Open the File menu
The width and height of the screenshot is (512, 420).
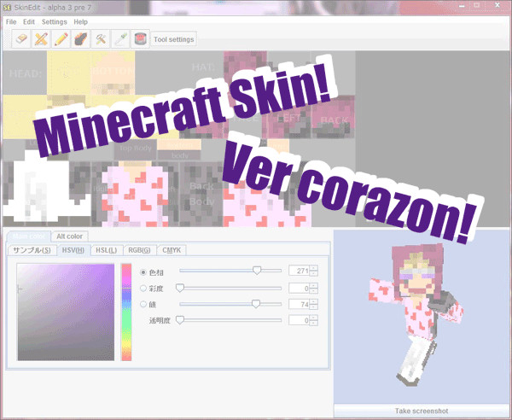coord(11,22)
